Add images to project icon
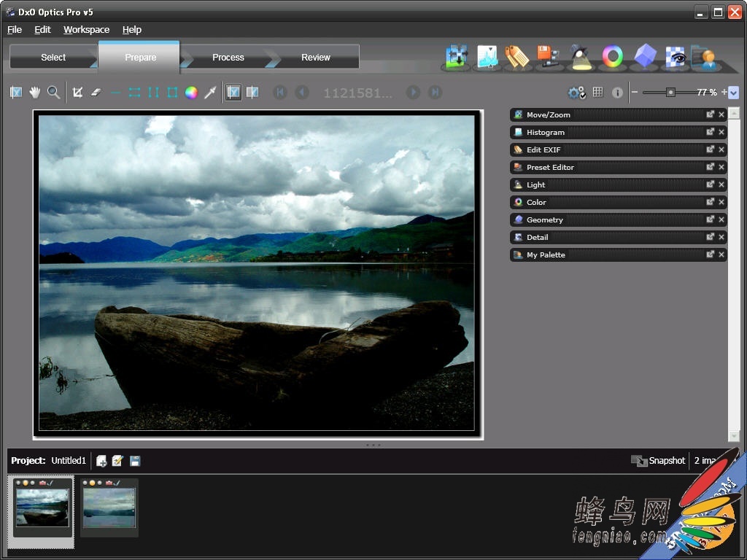 coord(101,461)
